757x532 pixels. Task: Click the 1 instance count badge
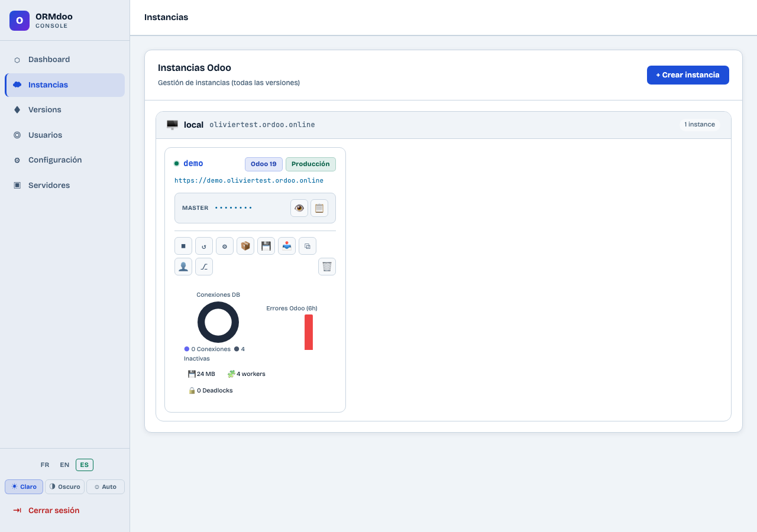700,125
